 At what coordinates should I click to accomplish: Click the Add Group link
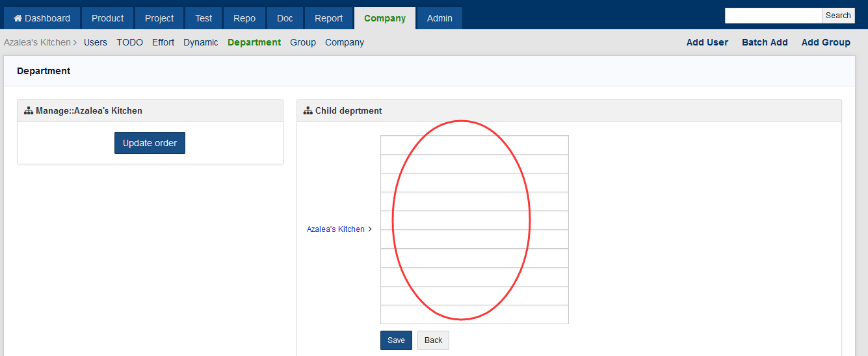pos(826,42)
